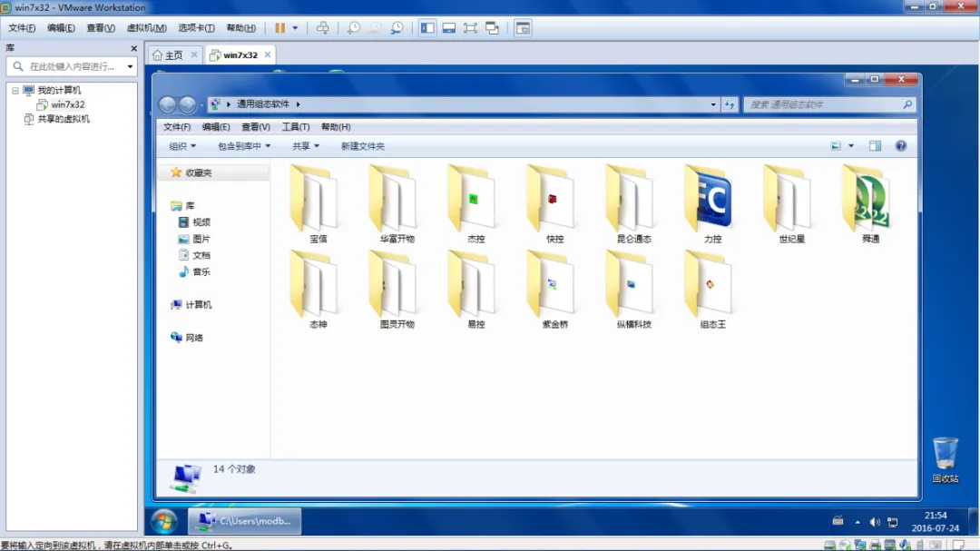Viewport: 980px width, 551px height.
Task: Switch to Unity mode in VMware
Action: pos(493,27)
